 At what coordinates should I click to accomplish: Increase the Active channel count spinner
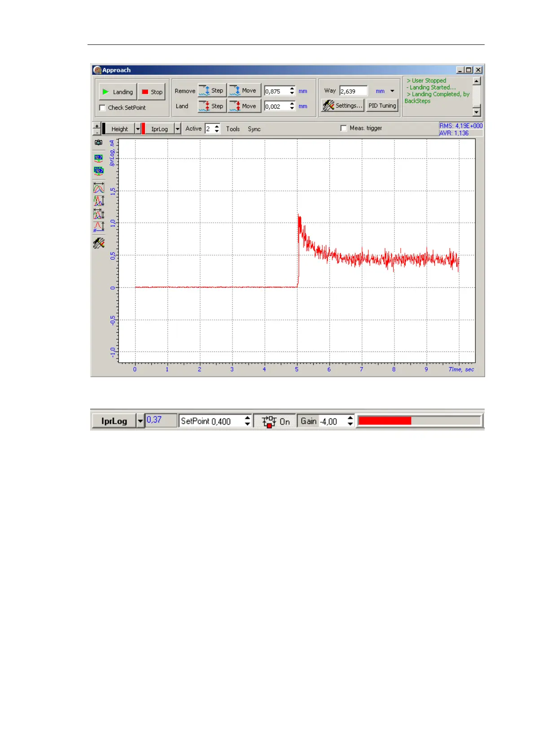[217, 127]
